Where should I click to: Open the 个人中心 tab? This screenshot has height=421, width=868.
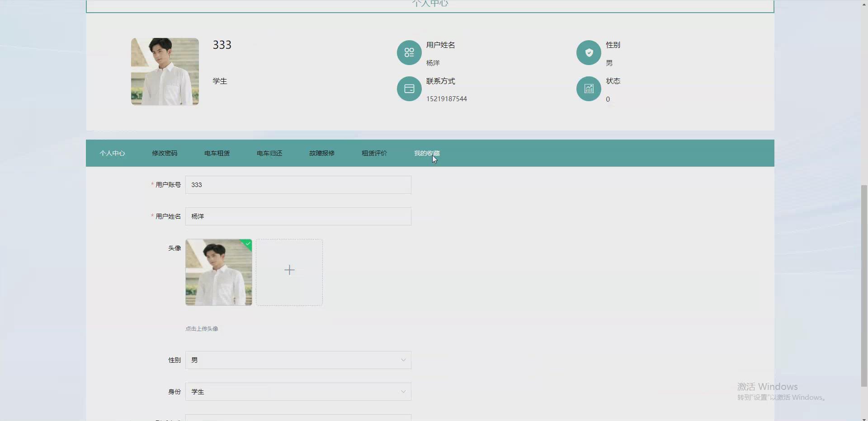(x=112, y=153)
